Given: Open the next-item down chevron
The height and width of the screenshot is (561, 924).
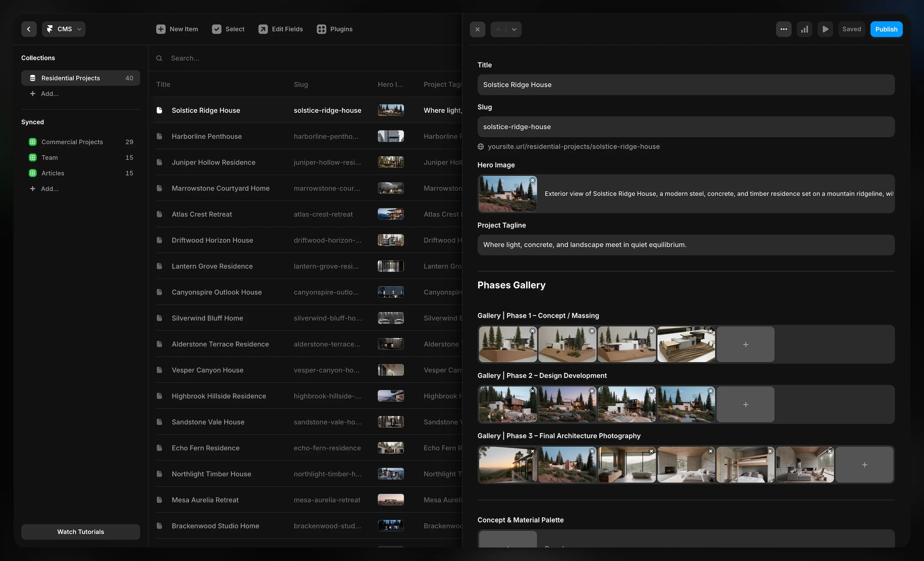Looking at the screenshot, I should click(x=514, y=29).
